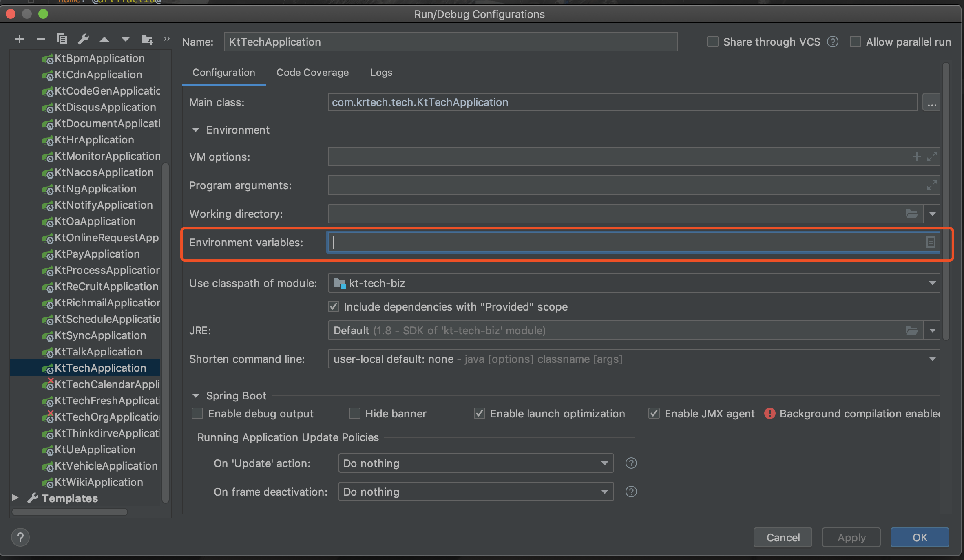Screen dimensions: 964x560
Task: Open the Environment variables editor icon
Action: point(931,242)
